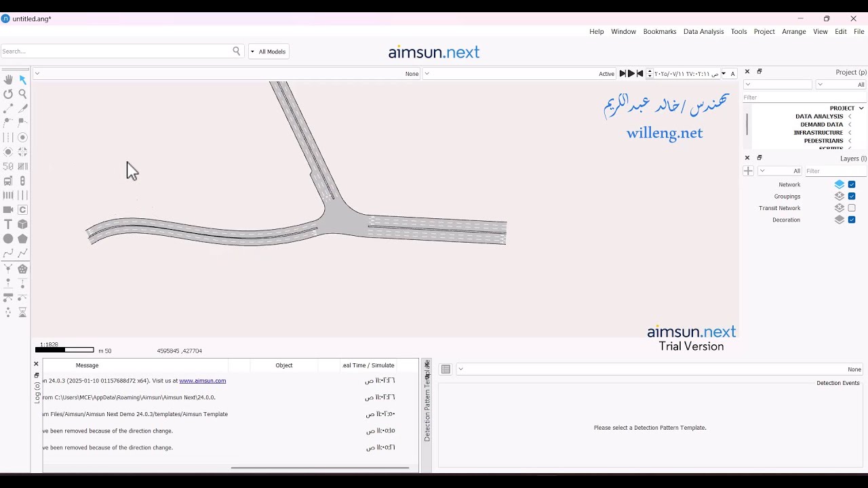Select the camera tool
The image size is (868, 488).
pos(8,209)
